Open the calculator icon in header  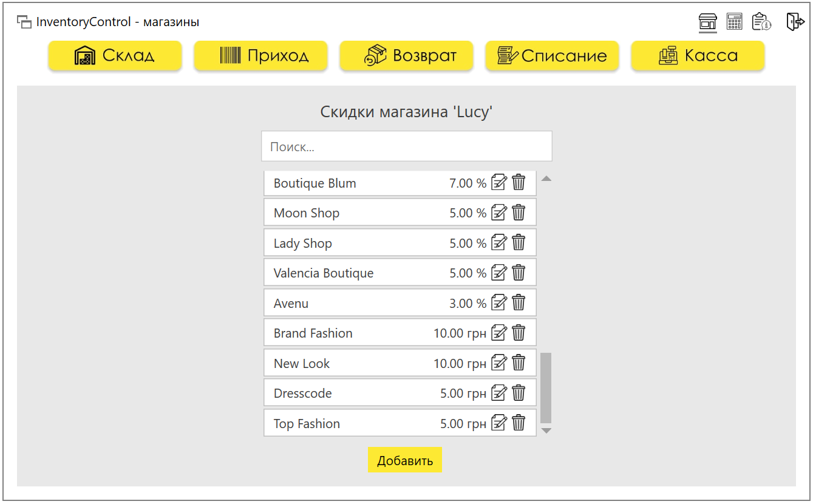735,22
